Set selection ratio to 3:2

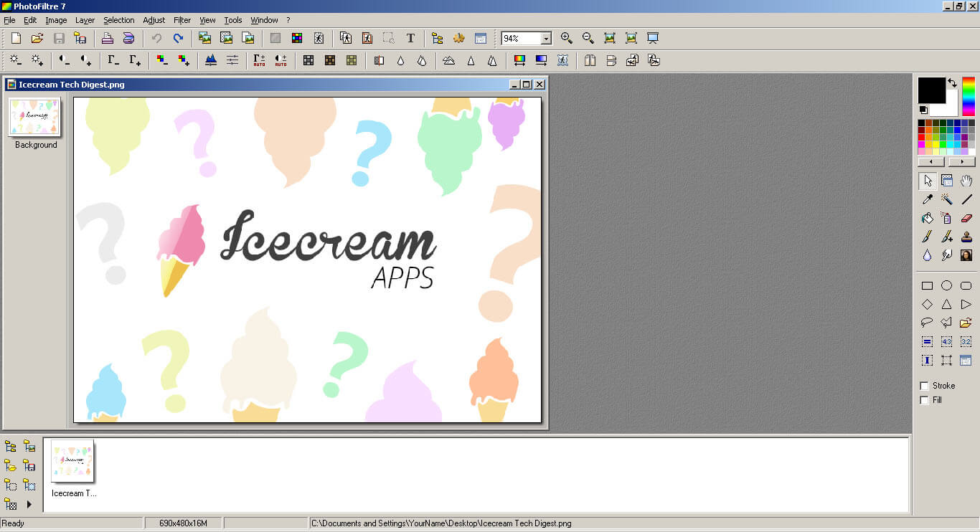pyautogui.click(x=966, y=342)
